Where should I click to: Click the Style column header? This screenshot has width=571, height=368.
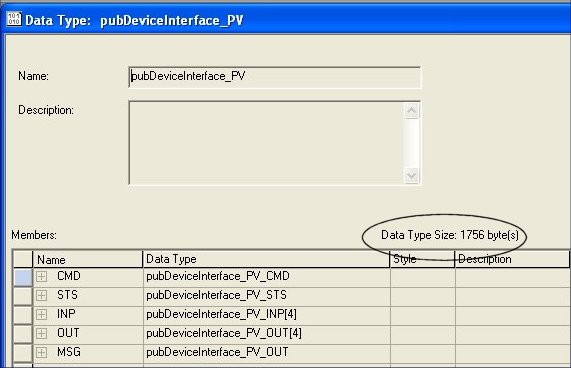(x=422, y=259)
